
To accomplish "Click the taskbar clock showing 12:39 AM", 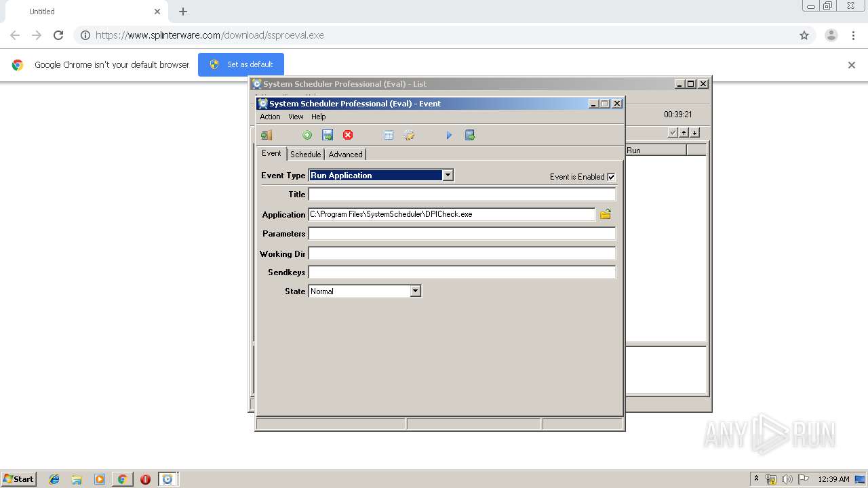I will click(833, 479).
